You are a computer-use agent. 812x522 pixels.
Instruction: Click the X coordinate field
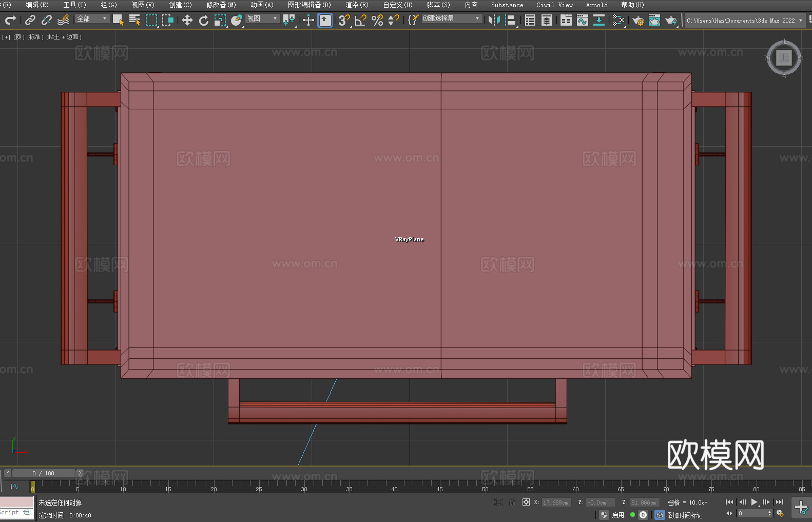pos(556,502)
